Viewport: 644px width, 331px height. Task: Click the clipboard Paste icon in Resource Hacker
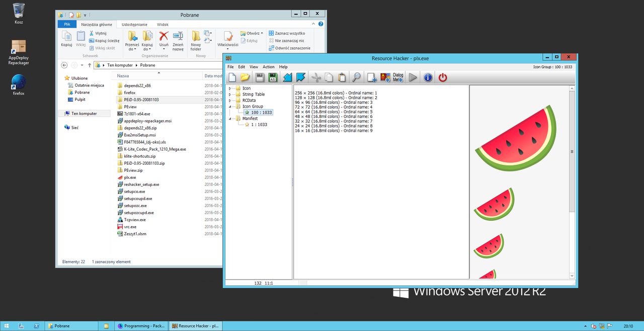tap(342, 77)
